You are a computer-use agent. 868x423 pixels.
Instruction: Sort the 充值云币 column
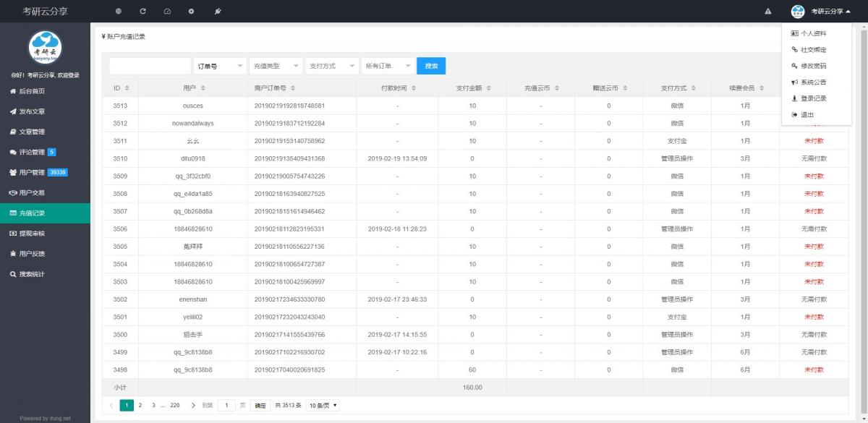pyautogui.click(x=556, y=88)
